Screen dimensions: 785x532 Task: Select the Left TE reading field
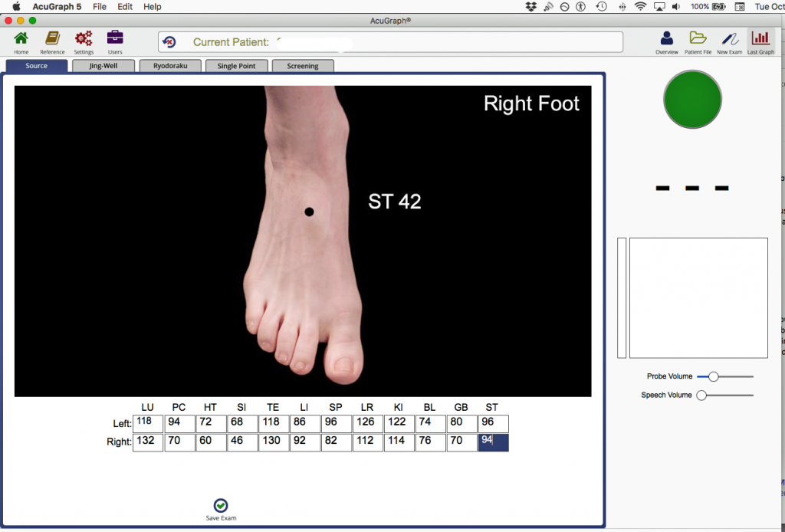point(274,423)
